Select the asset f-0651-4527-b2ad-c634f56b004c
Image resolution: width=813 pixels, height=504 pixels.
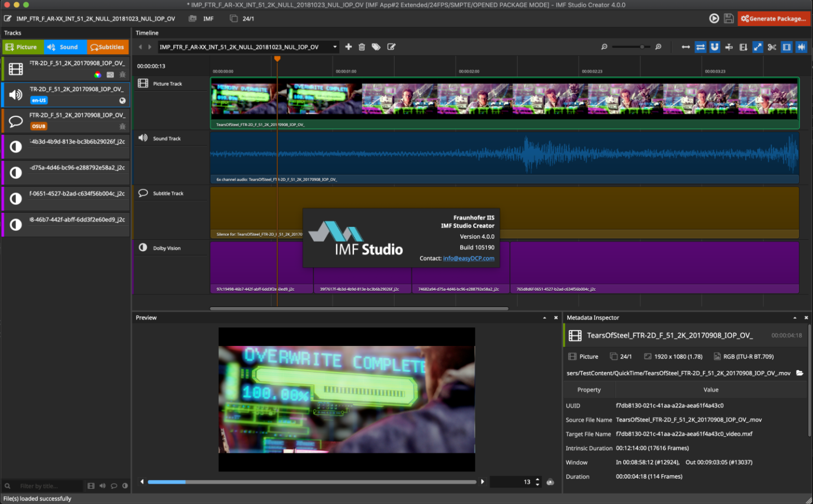pos(65,199)
